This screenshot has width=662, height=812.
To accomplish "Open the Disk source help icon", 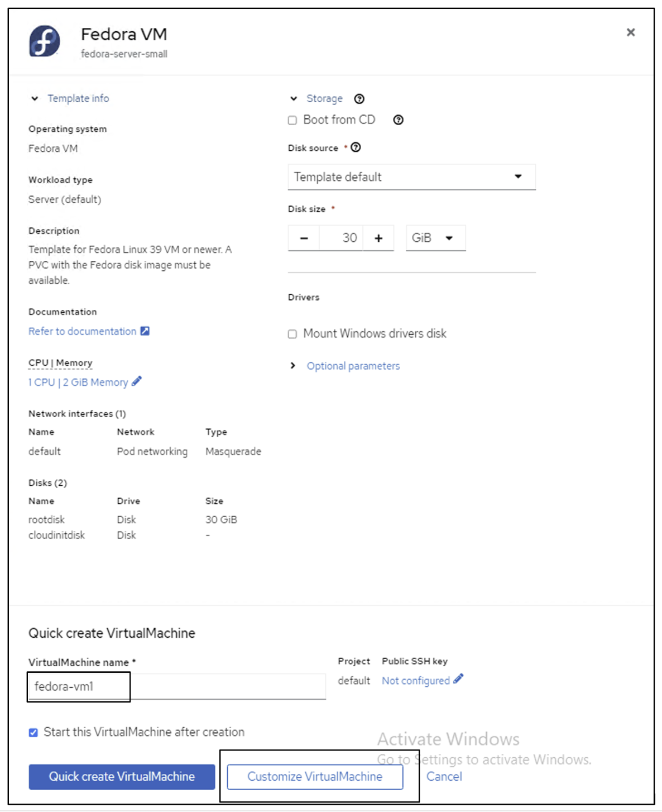I will 357,147.
